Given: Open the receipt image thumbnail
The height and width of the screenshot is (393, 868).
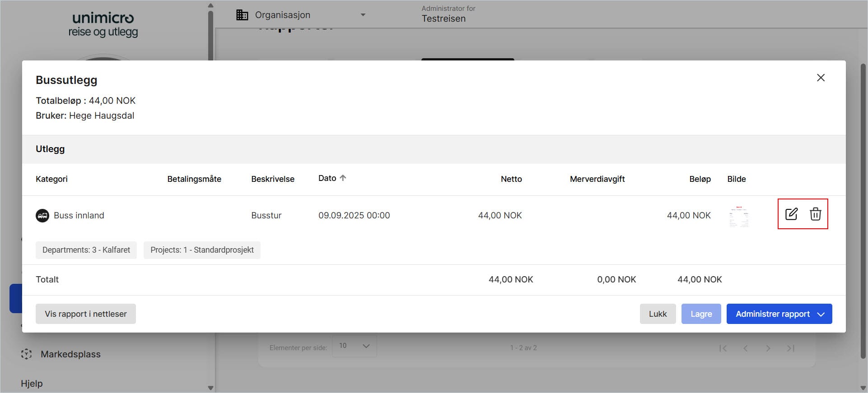Looking at the screenshot, I should click(739, 217).
